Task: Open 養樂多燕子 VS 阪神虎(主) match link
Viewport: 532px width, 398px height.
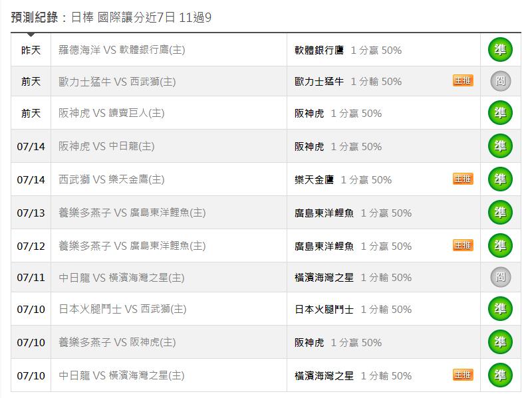Action: [117, 343]
